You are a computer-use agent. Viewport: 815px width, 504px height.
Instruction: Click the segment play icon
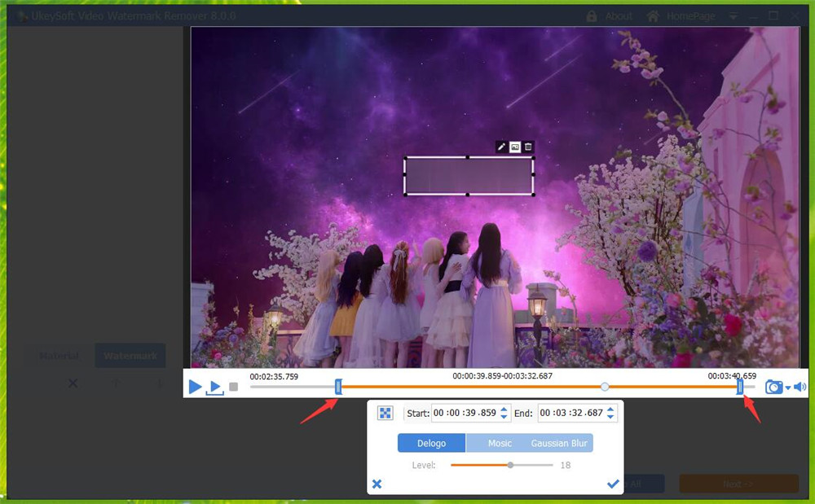pos(214,387)
